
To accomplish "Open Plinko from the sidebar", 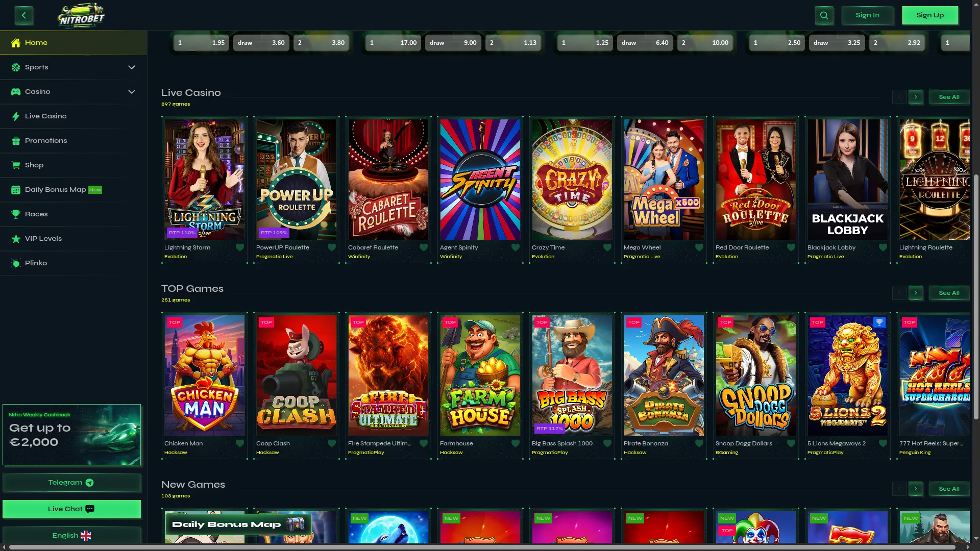I will [x=73, y=263].
